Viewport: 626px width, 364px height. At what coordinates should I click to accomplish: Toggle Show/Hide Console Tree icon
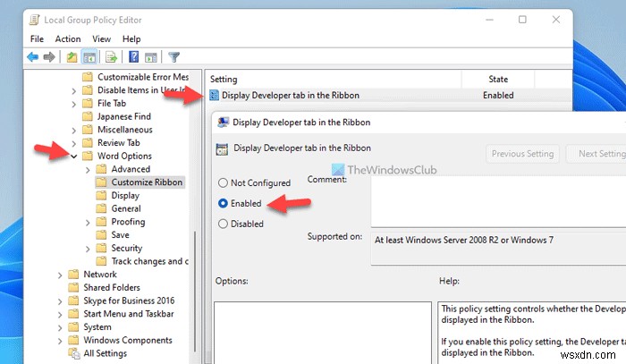[x=89, y=57]
